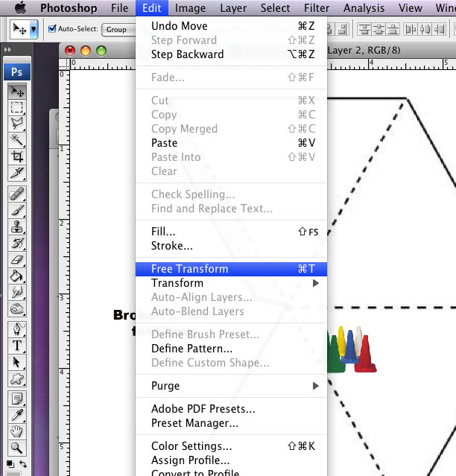Choose Define Pattern... menu item
Image resolution: width=456 pixels, height=476 pixels.
[x=231, y=349]
